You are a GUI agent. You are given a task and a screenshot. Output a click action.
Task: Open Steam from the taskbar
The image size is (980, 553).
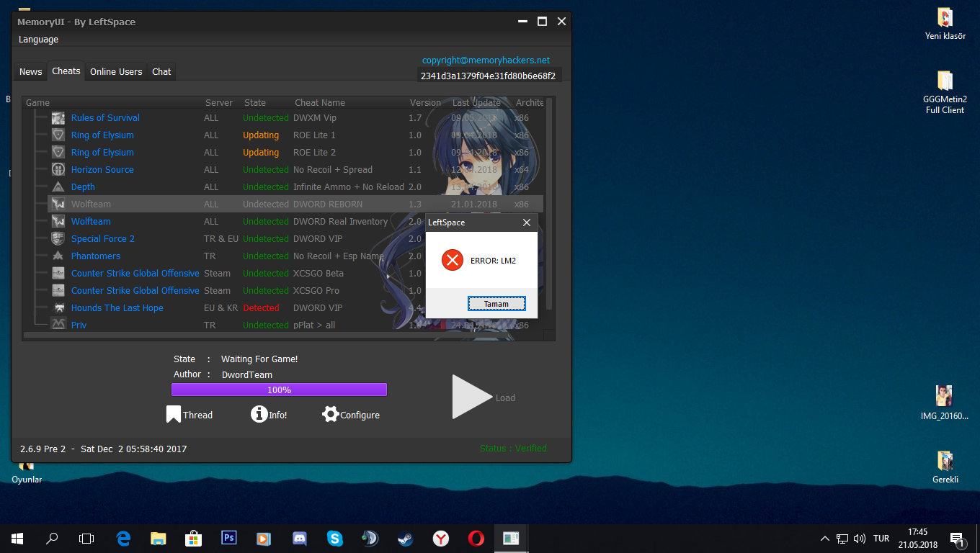405,538
